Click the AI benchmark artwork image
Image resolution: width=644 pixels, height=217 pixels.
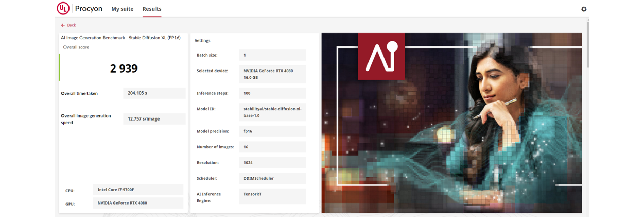click(452, 123)
